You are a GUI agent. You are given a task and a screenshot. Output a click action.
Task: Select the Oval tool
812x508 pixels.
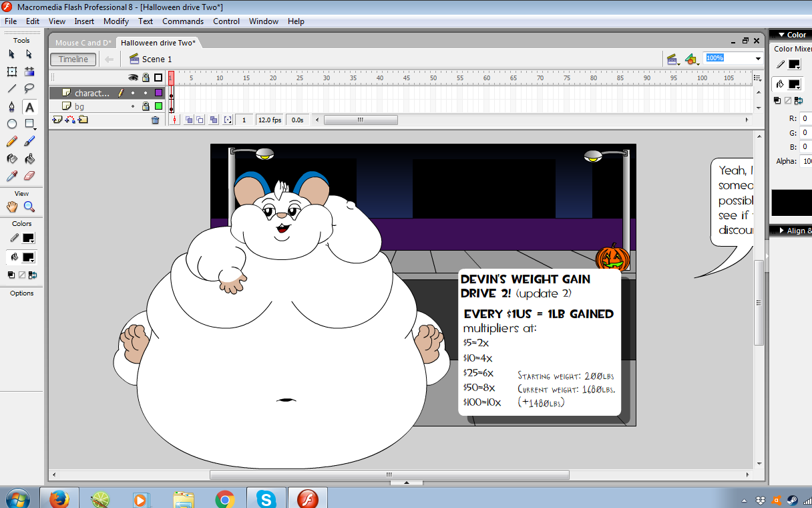[x=11, y=124]
